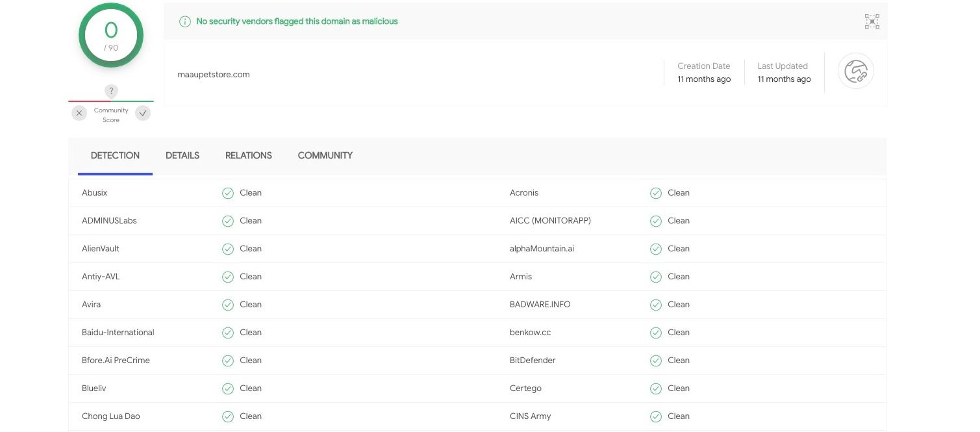
Task: Switch to the DETECTION tab
Action: coord(115,155)
